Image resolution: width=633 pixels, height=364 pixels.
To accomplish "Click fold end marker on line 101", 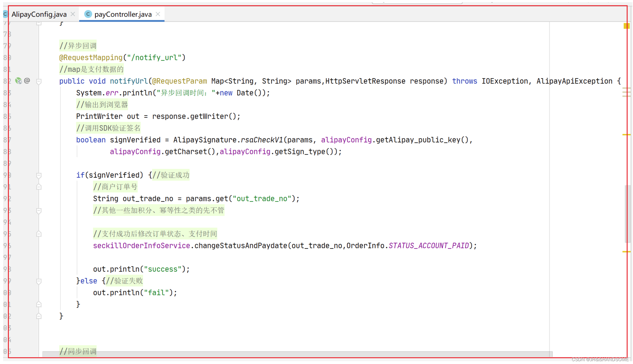I will [x=39, y=304].
